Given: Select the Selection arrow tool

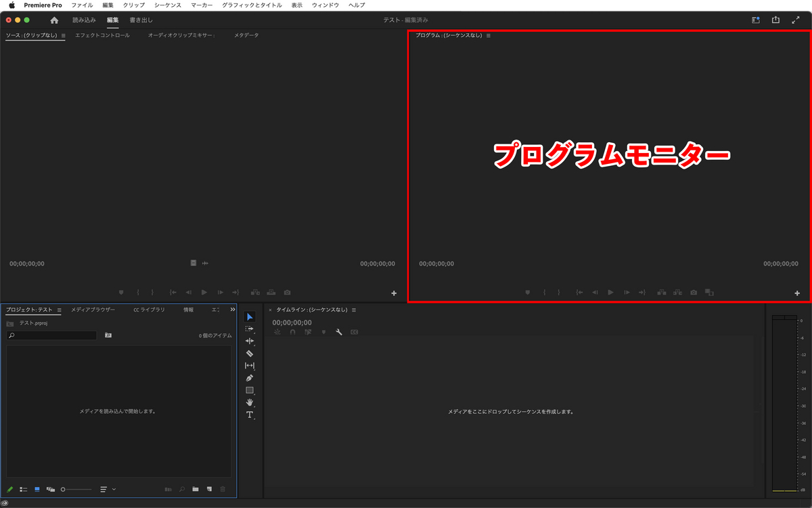Looking at the screenshot, I should click(250, 317).
